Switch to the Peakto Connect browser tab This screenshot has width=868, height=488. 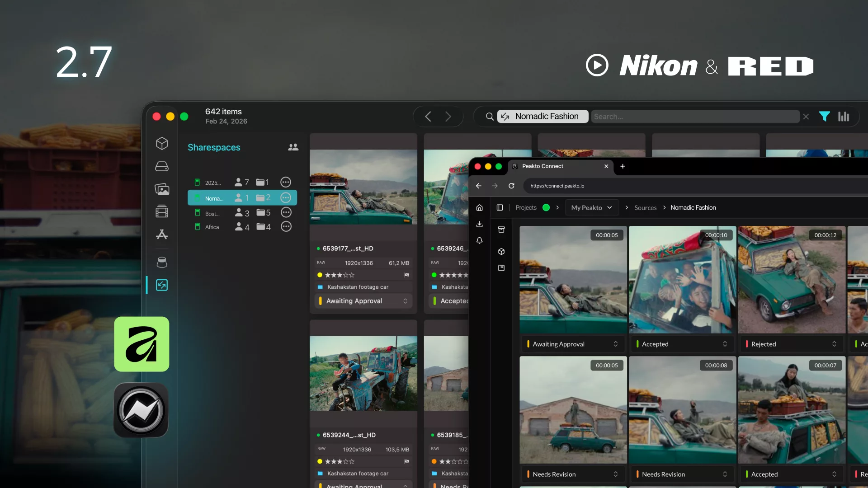[542, 166]
